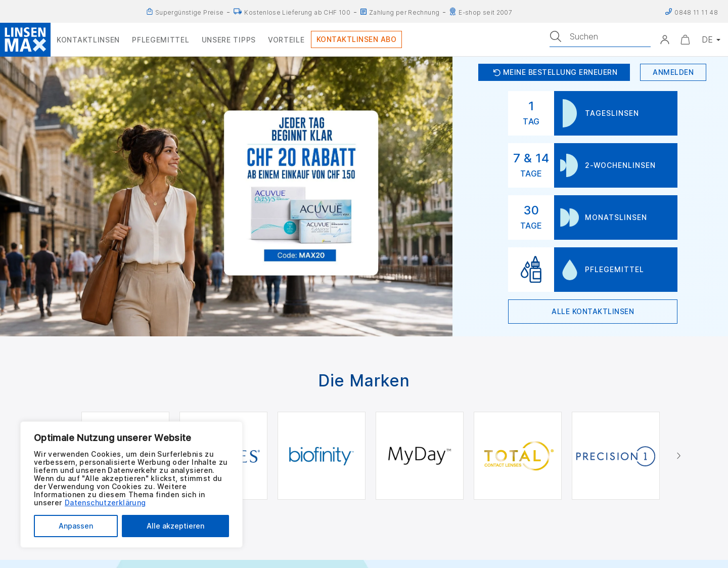Click the invoice payment icon
Image resolution: width=728 pixels, height=568 pixels.
pyautogui.click(x=363, y=12)
